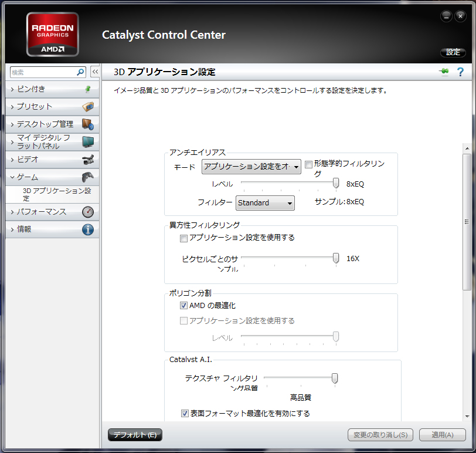Open help with the question mark icon
476x453 pixels.
click(x=460, y=72)
